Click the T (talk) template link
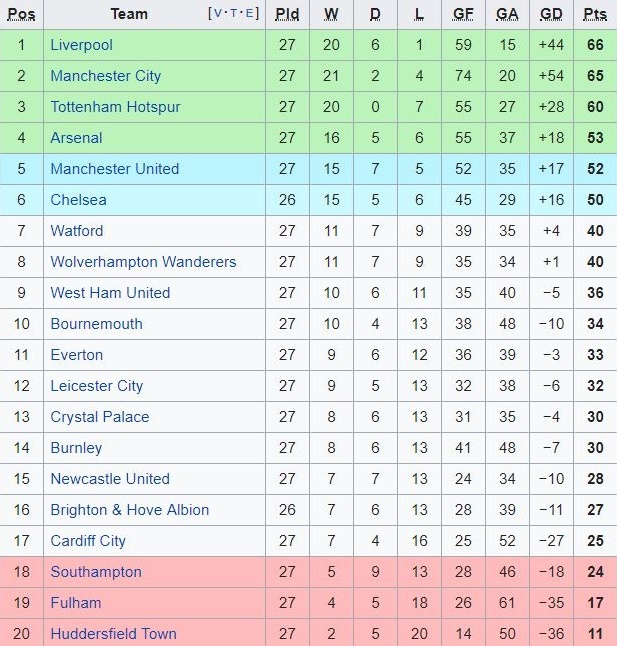 point(235,14)
